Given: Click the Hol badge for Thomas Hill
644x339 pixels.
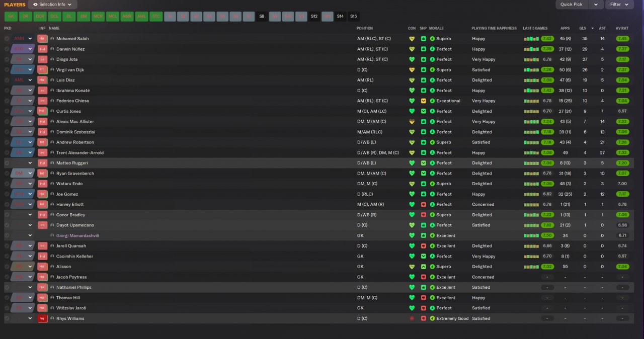Looking at the screenshot, I should (42, 298).
